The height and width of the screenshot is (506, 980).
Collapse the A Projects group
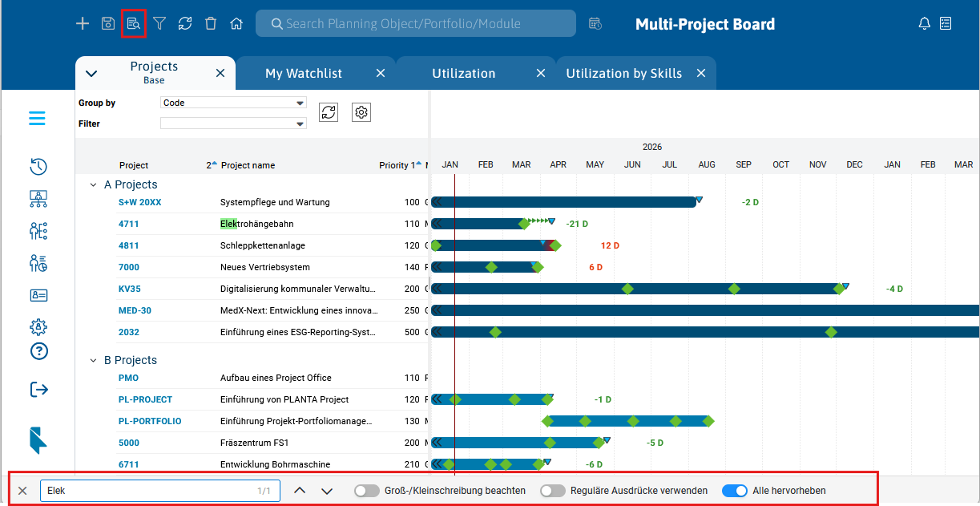(94, 184)
